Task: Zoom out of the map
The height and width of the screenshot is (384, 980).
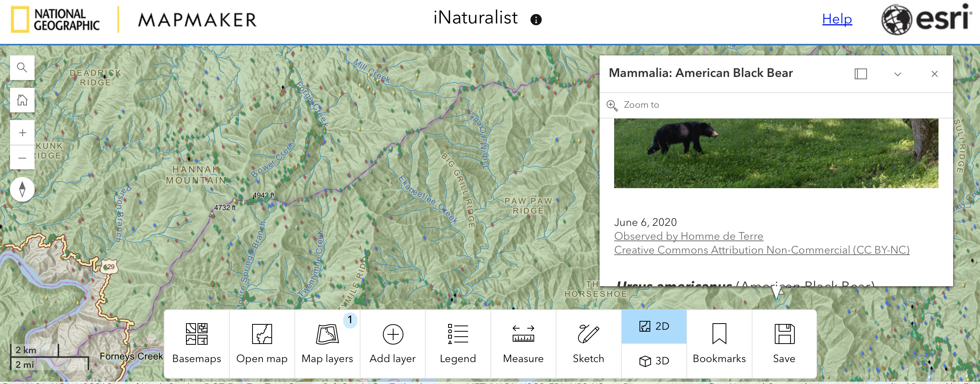Action: point(22,157)
